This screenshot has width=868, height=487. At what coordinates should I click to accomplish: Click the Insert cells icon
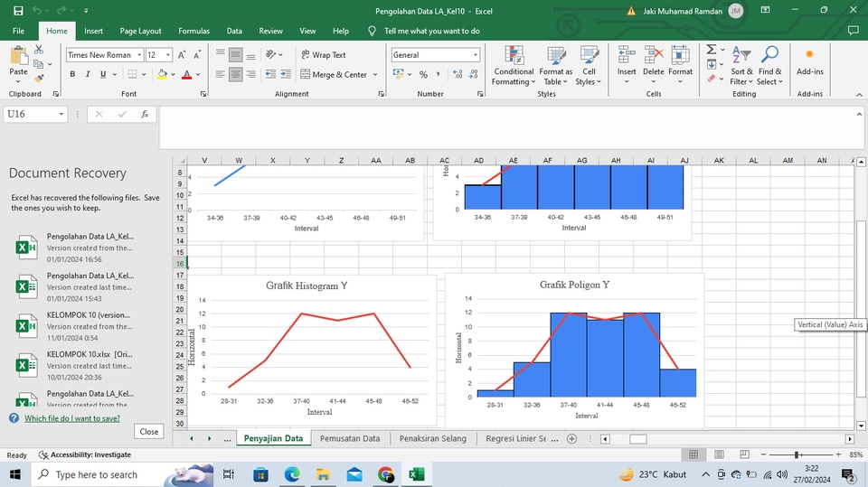coord(627,56)
